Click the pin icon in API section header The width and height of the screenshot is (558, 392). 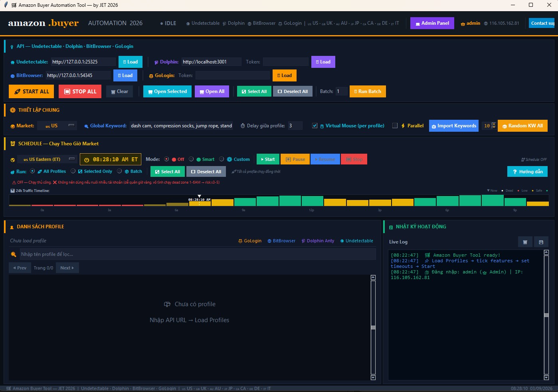[12, 47]
